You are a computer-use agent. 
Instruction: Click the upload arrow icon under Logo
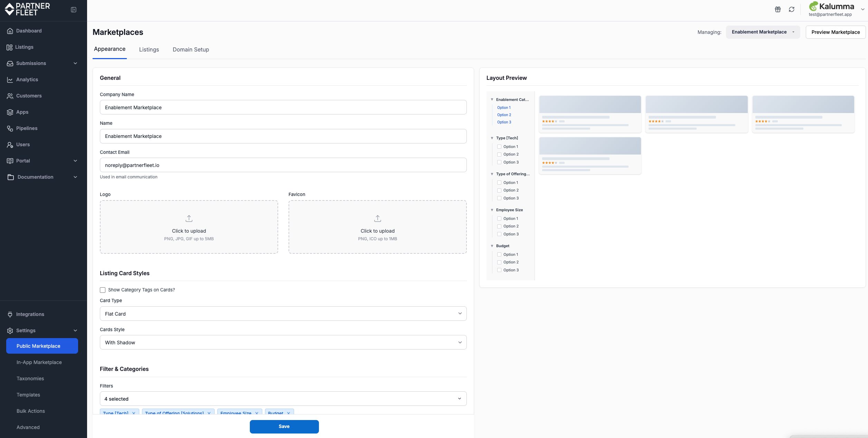[x=189, y=218]
